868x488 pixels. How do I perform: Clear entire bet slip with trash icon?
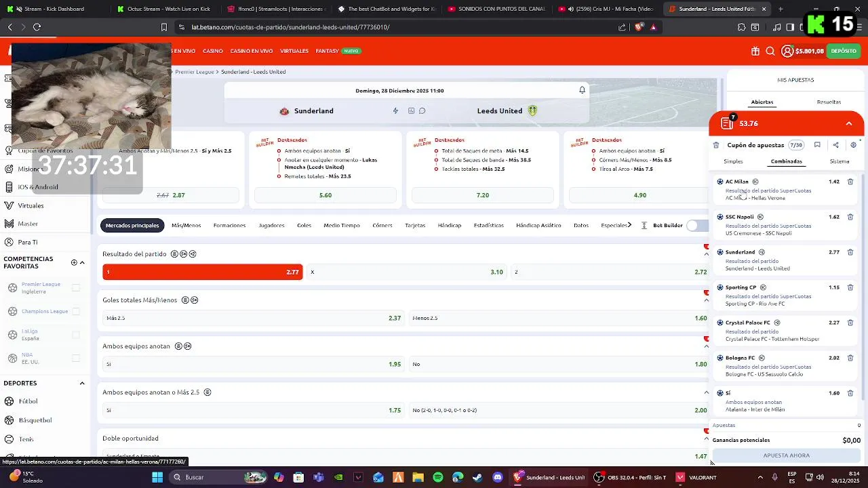pyautogui.click(x=716, y=145)
